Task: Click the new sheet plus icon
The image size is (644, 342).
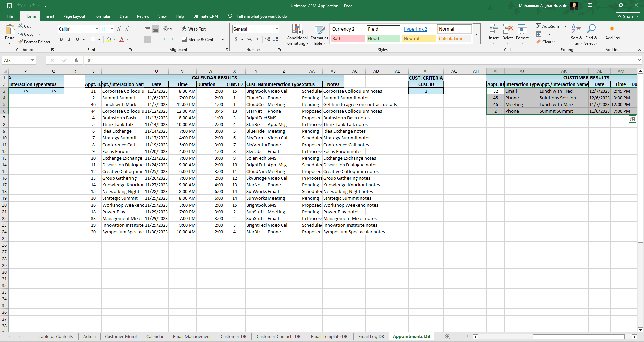Action: click(x=447, y=337)
